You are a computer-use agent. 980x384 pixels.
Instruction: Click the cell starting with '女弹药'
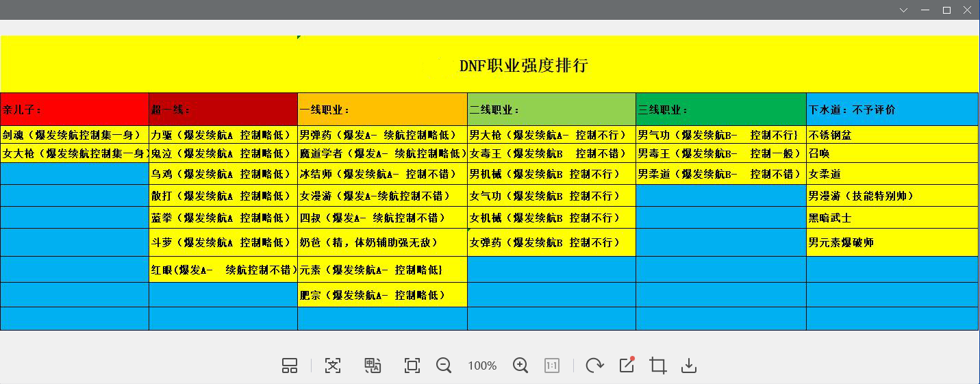(x=551, y=242)
